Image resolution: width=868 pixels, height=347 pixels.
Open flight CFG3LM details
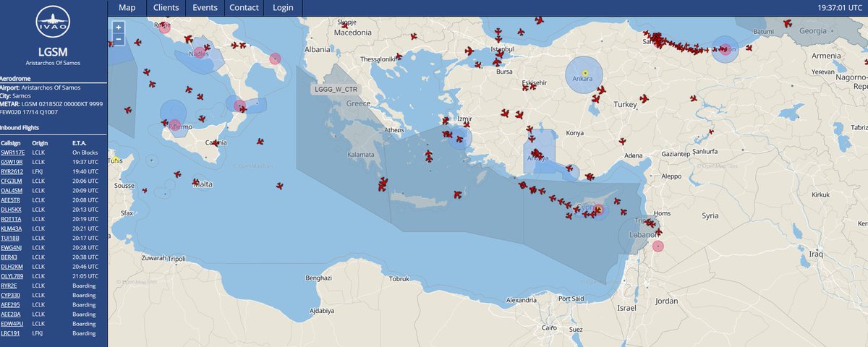point(12,181)
